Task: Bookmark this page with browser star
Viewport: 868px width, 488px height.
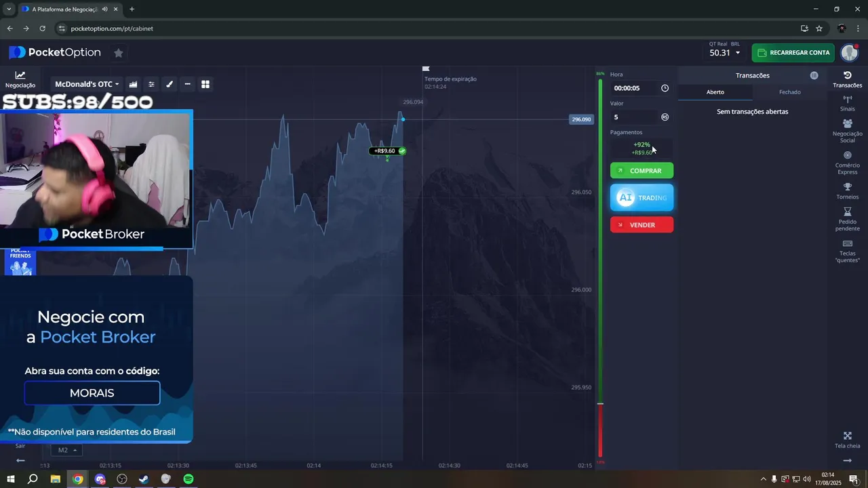Action: (819, 28)
